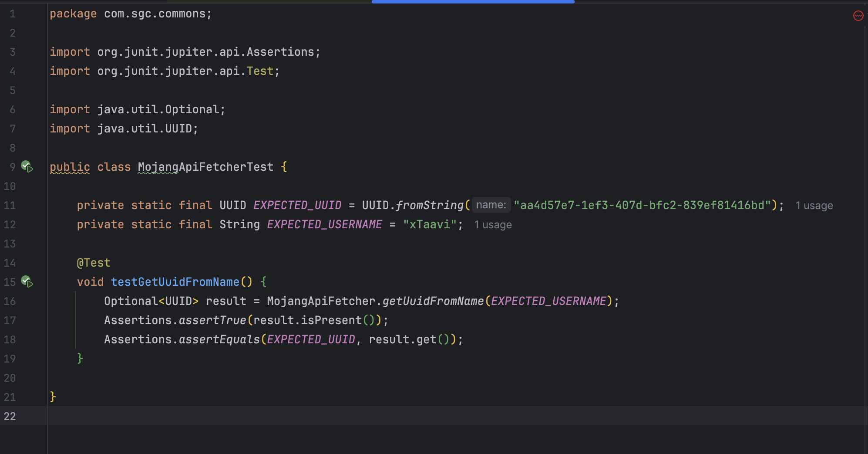Run testGetUuidFromName via its gutter icon

27,282
